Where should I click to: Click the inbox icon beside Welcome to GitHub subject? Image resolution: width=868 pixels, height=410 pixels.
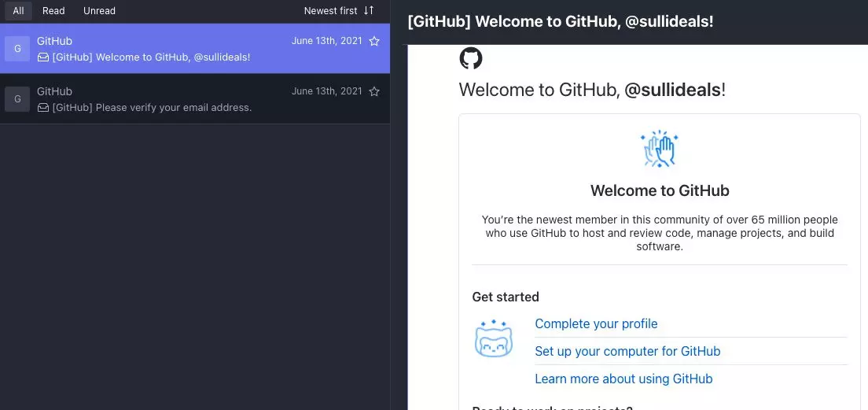tap(42, 57)
